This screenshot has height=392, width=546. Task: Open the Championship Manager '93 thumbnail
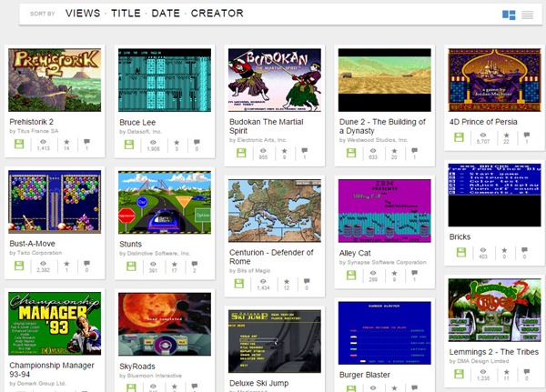55,324
